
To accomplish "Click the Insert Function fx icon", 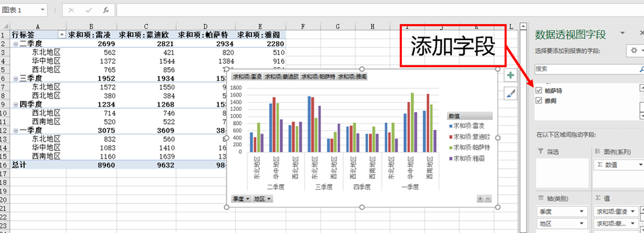I will click(x=106, y=10).
